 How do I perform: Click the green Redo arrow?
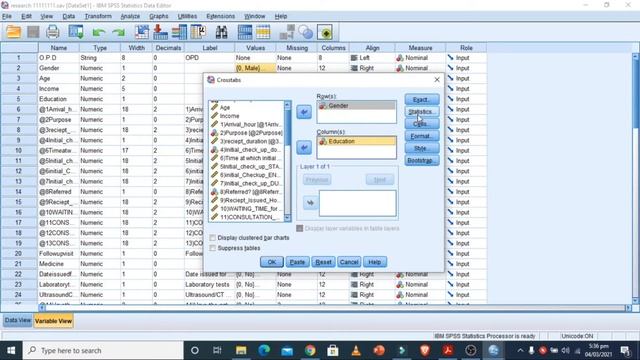coord(119,32)
